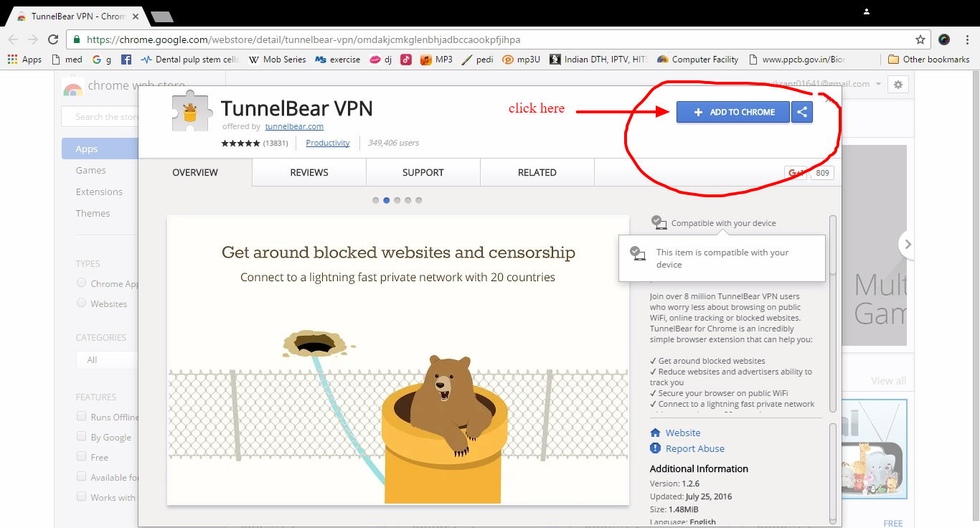Click the green padlock secure-site icon
Screen dimensions: 980x528
pos(77,39)
